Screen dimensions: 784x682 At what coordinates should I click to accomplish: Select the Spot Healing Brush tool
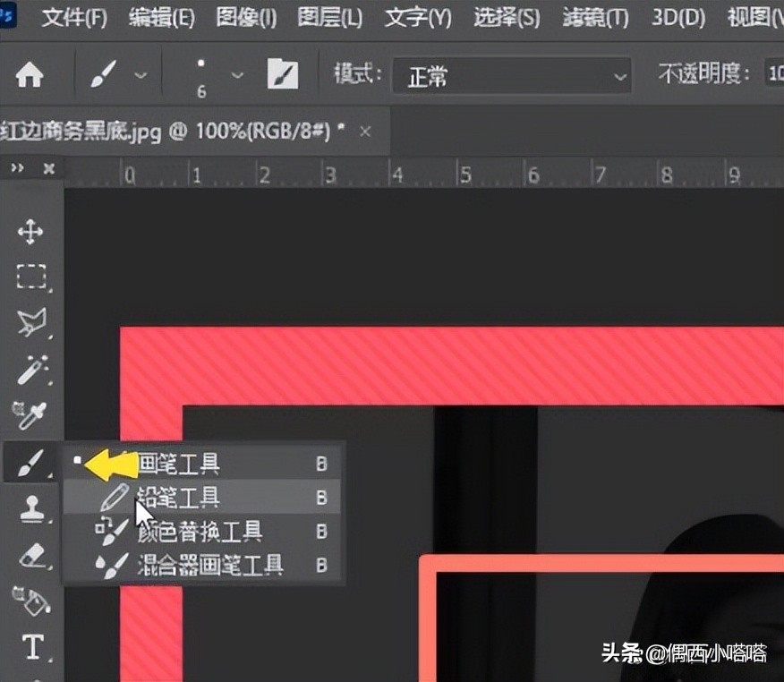(x=30, y=371)
